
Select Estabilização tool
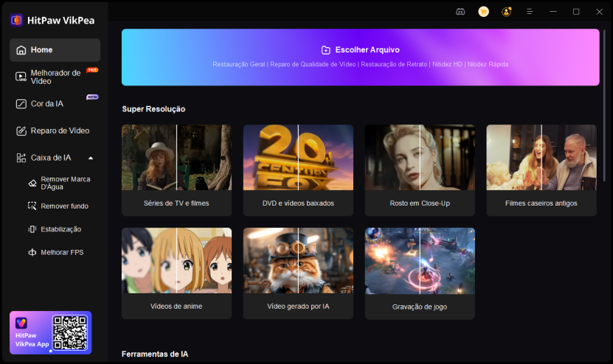tap(60, 229)
